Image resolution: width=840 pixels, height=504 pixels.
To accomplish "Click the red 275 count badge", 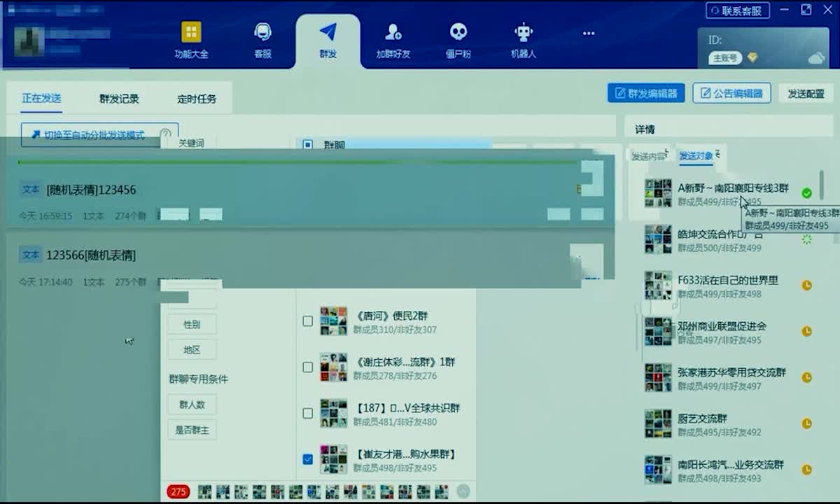I will [x=178, y=492].
